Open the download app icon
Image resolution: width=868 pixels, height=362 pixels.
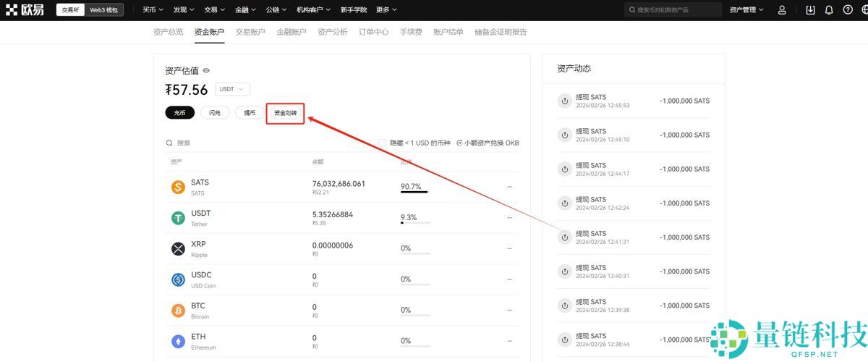pos(810,10)
